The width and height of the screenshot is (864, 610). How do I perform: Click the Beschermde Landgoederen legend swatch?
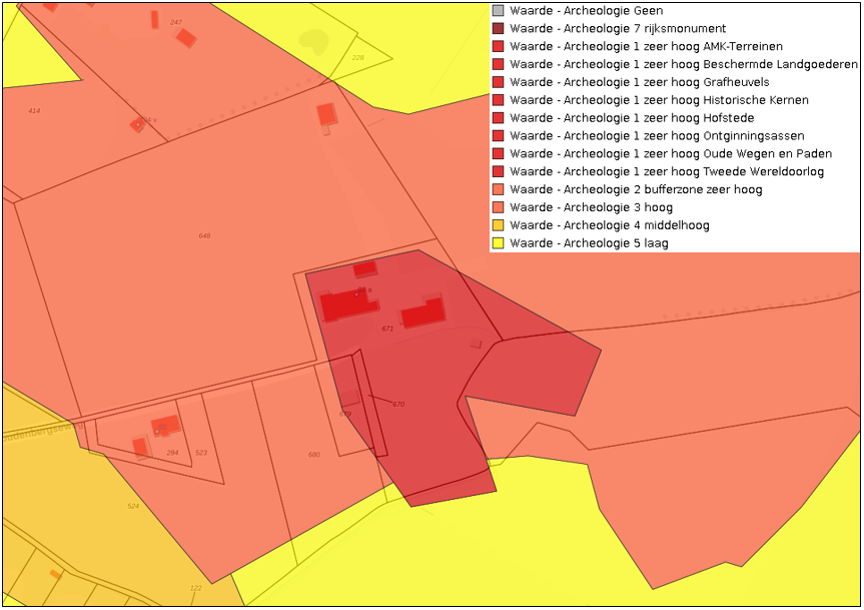[x=498, y=64]
